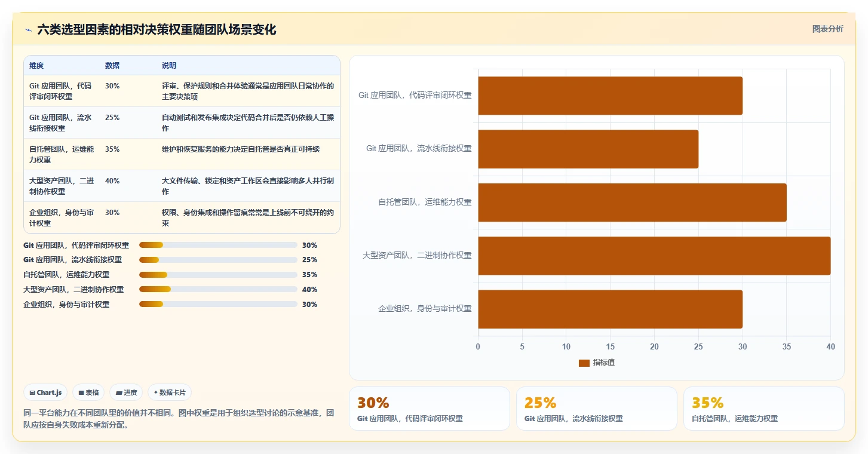The height and width of the screenshot is (454, 868).
Task: Click description starting 维护和恢复服务的能力
Action: coord(241,149)
